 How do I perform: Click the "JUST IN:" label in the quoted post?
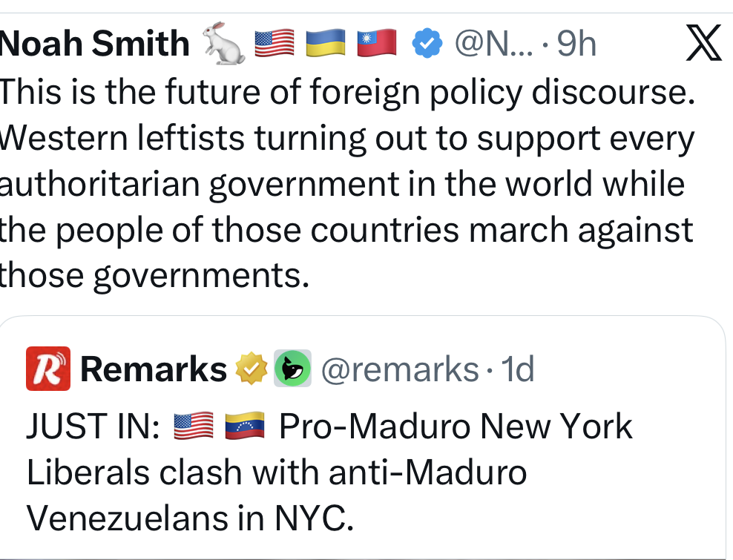click(x=93, y=428)
